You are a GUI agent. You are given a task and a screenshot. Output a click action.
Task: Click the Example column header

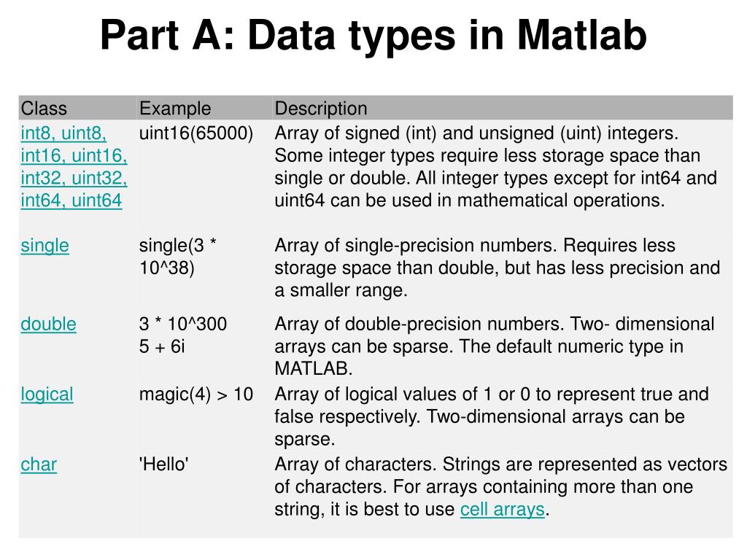(175, 109)
